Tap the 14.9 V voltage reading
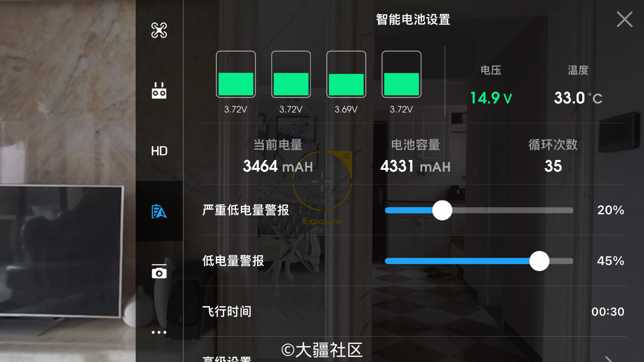644x362 pixels. (x=491, y=98)
